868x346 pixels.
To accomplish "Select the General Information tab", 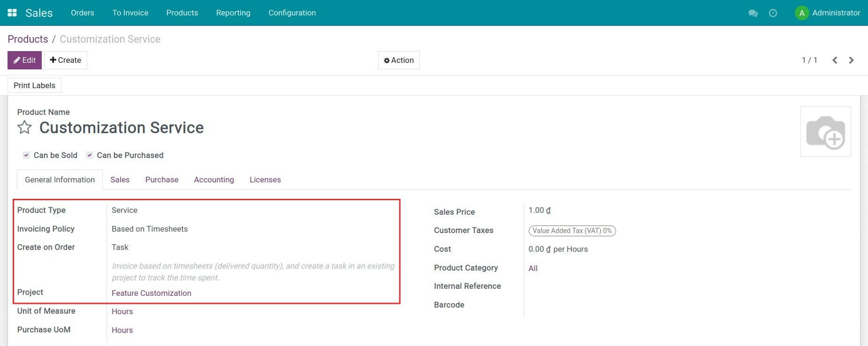I will coord(60,180).
